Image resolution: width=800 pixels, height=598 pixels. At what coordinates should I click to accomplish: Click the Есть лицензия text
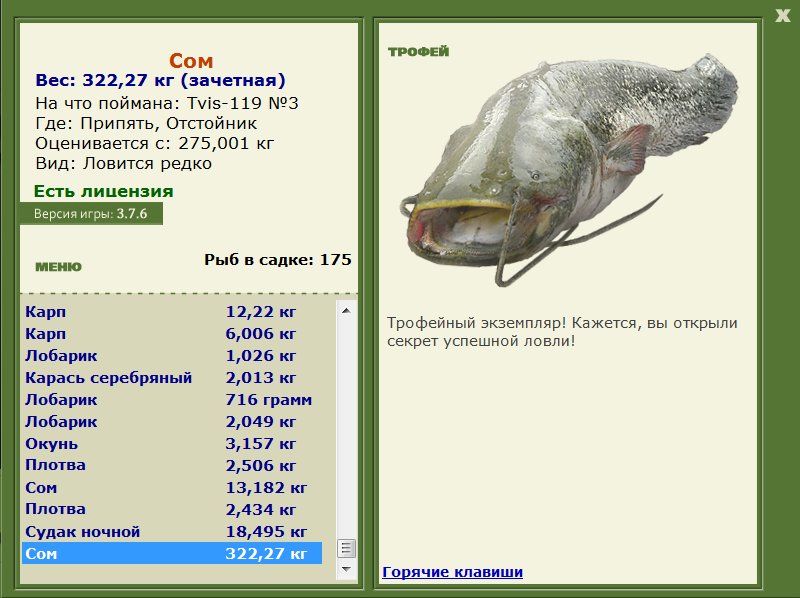(x=104, y=191)
